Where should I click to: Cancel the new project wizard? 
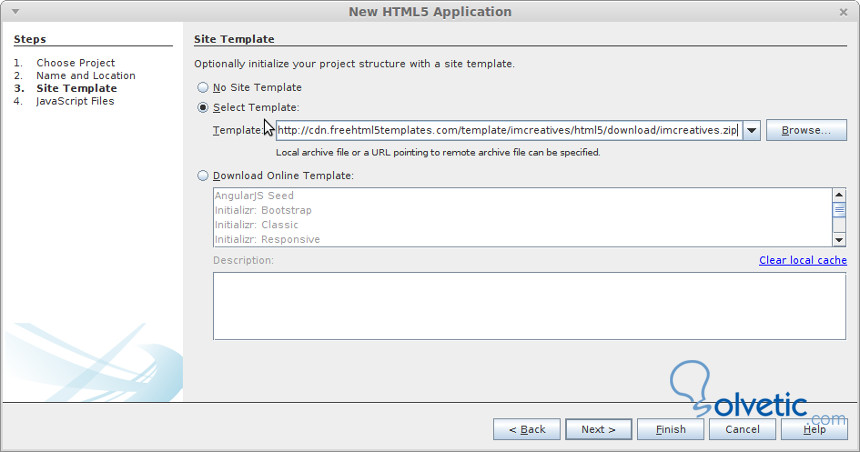pyautogui.click(x=742, y=429)
